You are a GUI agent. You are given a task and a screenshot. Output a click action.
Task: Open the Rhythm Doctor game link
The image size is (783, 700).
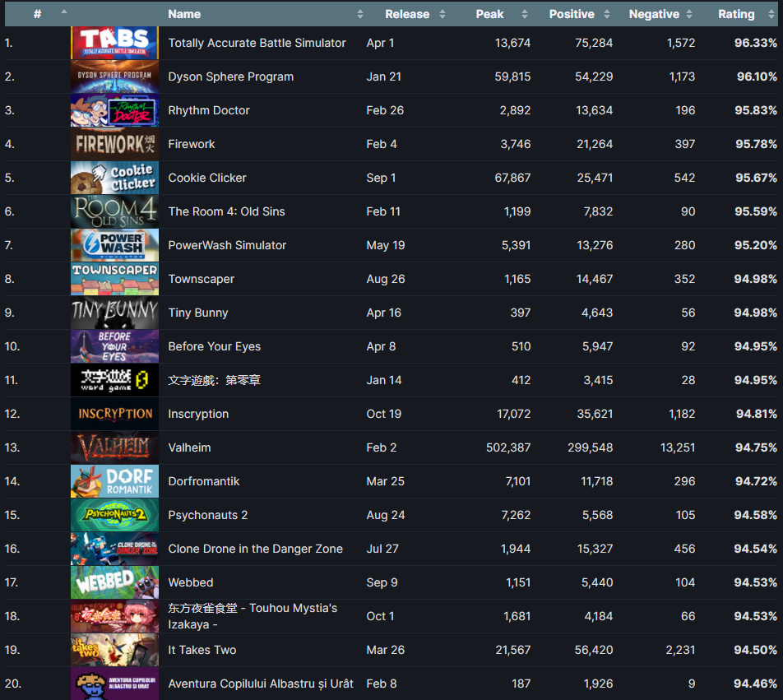(x=209, y=110)
